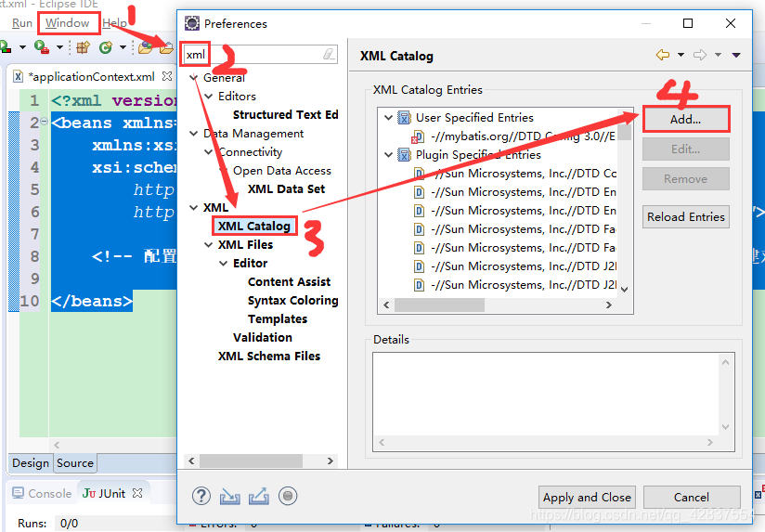Clear the preferences filter text icon
The height and width of the screenshot is (532, 765).
(x=330, y=54)
